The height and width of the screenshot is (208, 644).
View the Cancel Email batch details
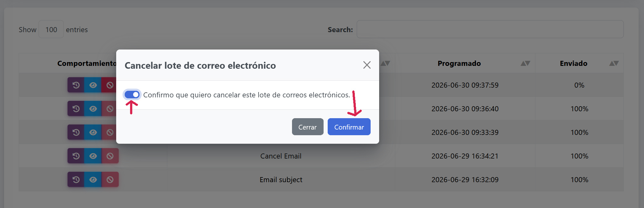pos(93,156)
